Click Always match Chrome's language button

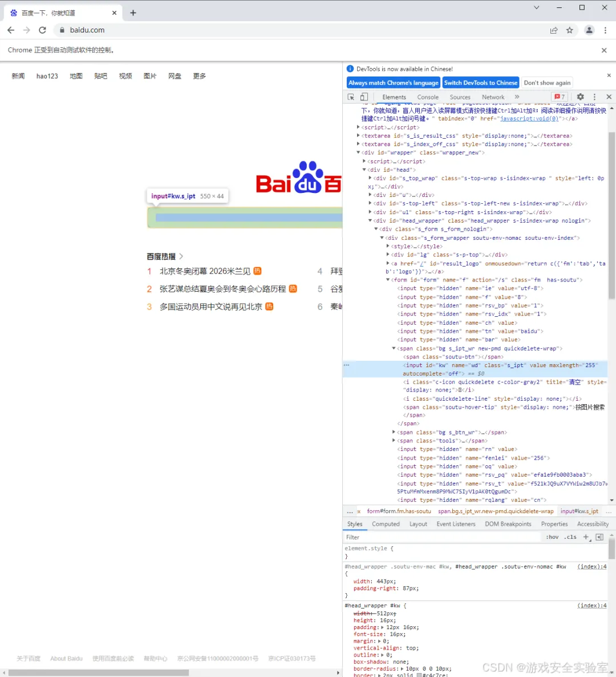tap(393, 83)
